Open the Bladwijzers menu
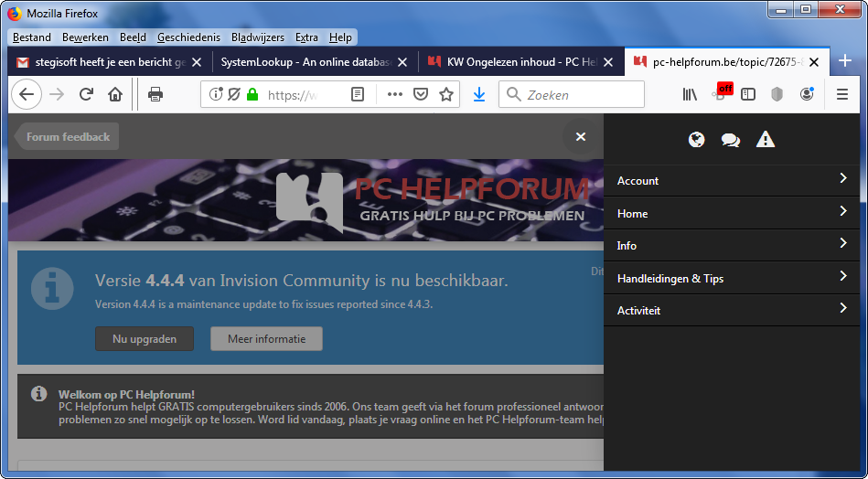868x479 pixels. coord(258,37)
